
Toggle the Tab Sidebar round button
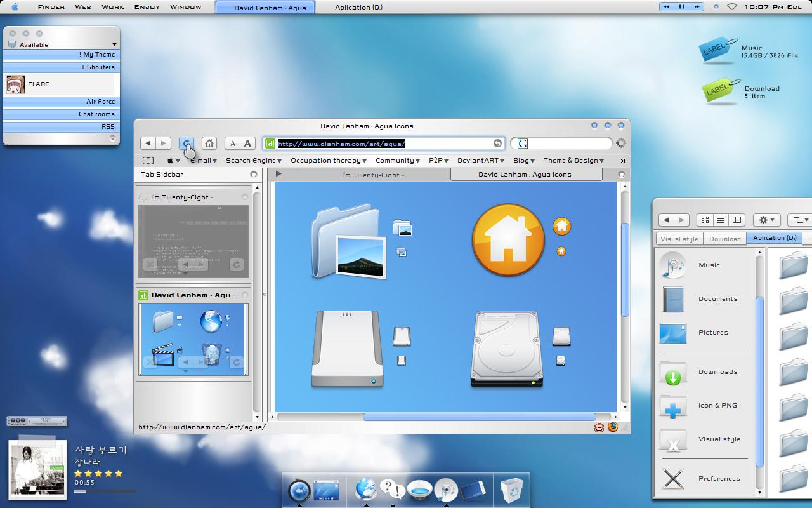(254, 174)
